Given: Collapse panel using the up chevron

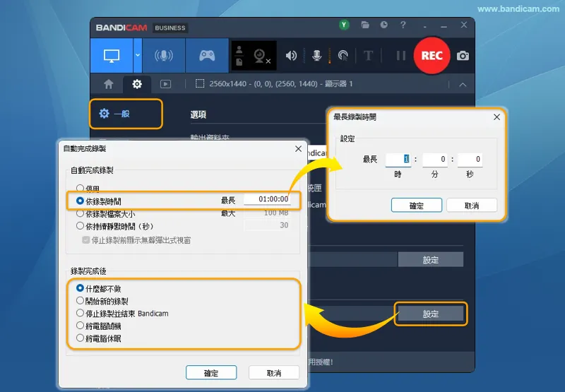Looking at the screenshot, I should (463, 85).
